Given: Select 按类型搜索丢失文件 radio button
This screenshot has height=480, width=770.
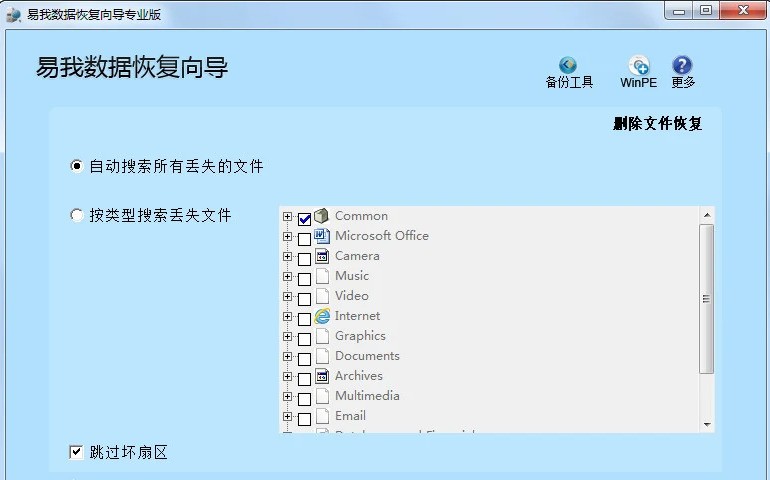Looking at the screenshot, I should pyautogui.click(x=77, y=215).
